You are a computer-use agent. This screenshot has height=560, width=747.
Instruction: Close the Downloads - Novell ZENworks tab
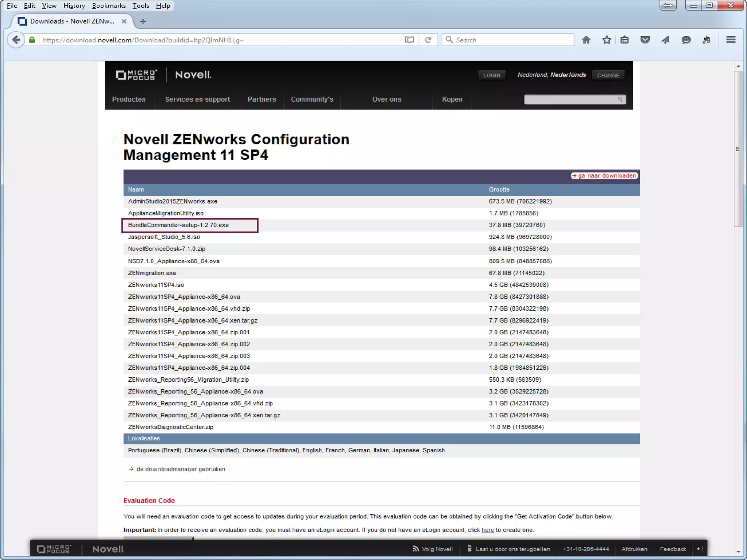tap(124, 21)
